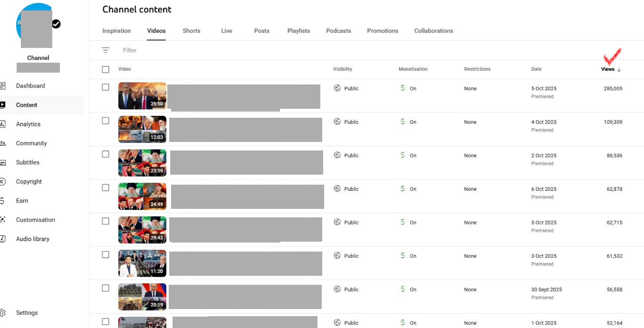Check the box for the 23:59 video
The width and height of the screenshot is (644, 328).
(106, 154)
